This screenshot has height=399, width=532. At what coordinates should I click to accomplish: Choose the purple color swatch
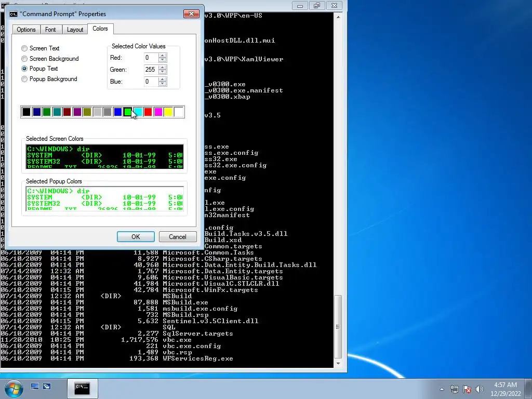(77, 112)
